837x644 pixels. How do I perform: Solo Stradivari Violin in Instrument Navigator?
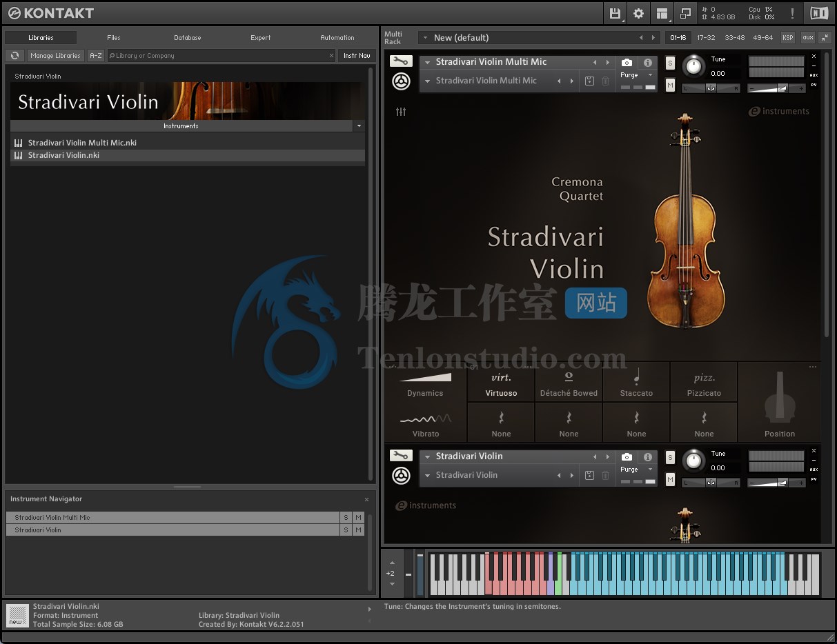346,530
